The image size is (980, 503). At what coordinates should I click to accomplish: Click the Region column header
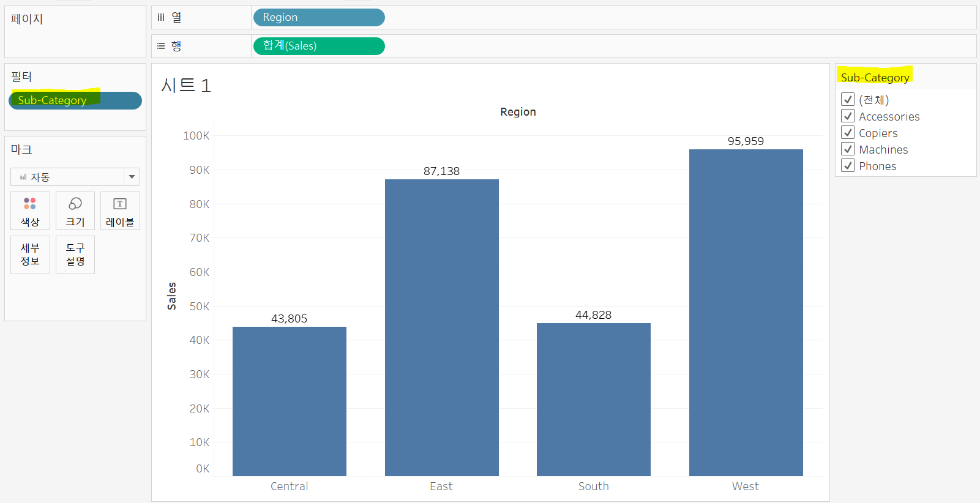coord(518,112)
